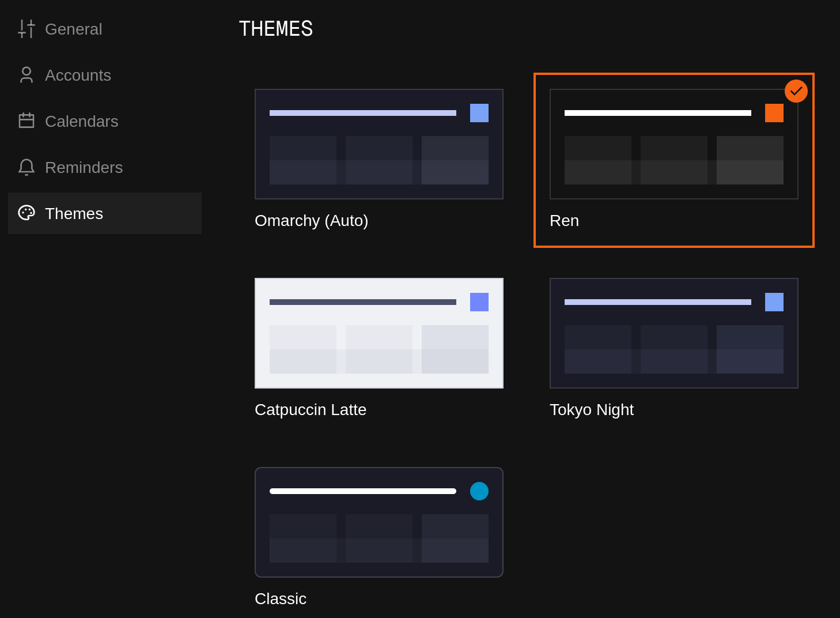Click the "Omarchy (Auto)" label
This screenshot has width=840, height=618.
311,221
